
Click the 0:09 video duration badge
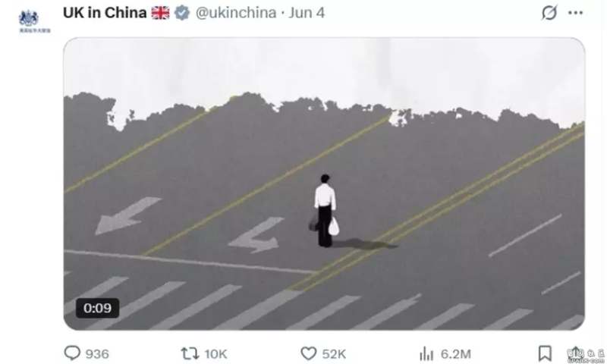98,308
